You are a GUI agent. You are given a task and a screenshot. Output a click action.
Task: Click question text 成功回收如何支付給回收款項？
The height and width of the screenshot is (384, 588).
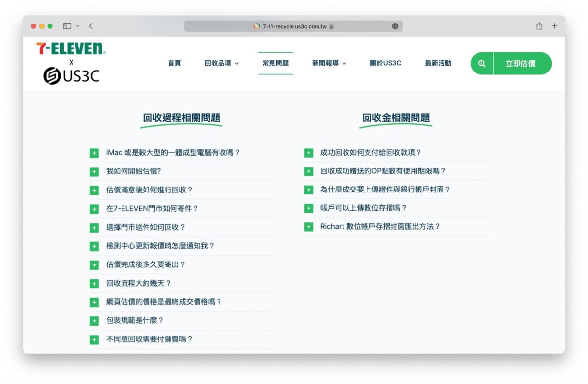[x=371, y=152]
